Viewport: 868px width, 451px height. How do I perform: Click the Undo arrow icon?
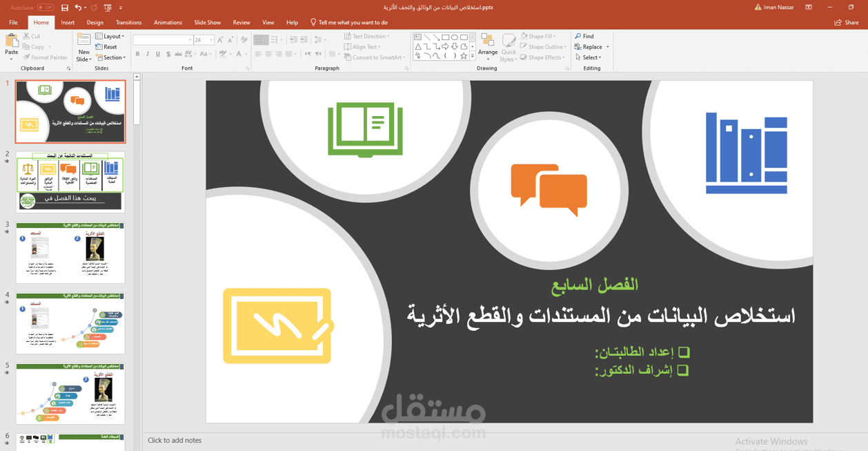tap(78, 8)
